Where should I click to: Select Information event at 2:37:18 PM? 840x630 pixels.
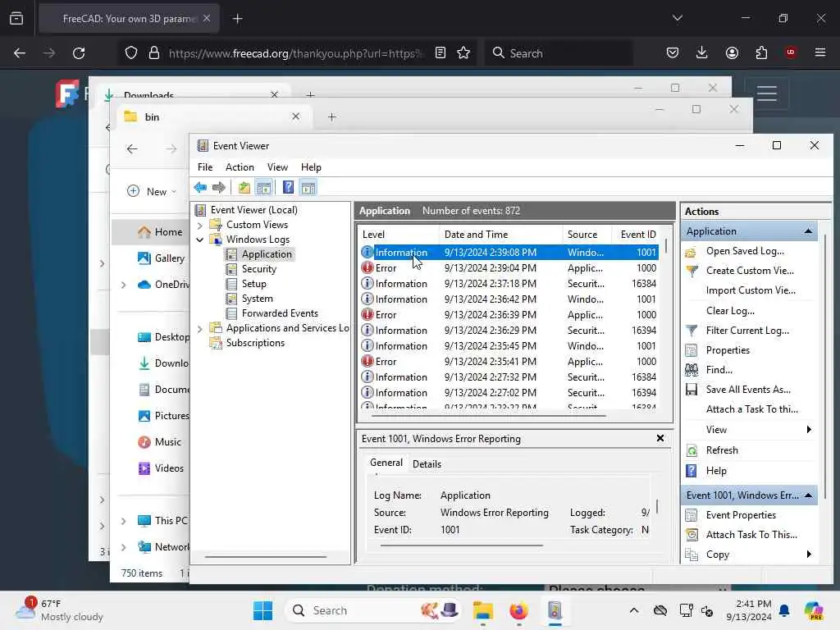pyautogui.click(x=509, y=283)
